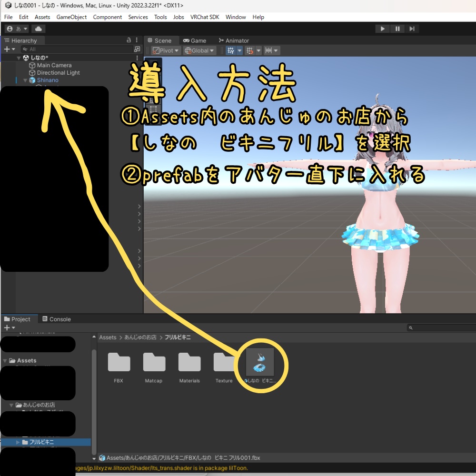Select the Assets root folder

point(27,361)
